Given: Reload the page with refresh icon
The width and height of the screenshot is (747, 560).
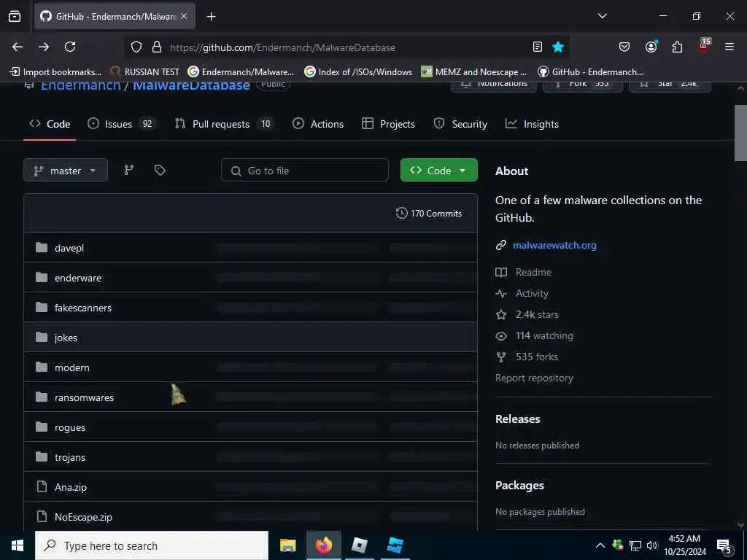Looking at the screenshot, I should click(x=70, y=47).
